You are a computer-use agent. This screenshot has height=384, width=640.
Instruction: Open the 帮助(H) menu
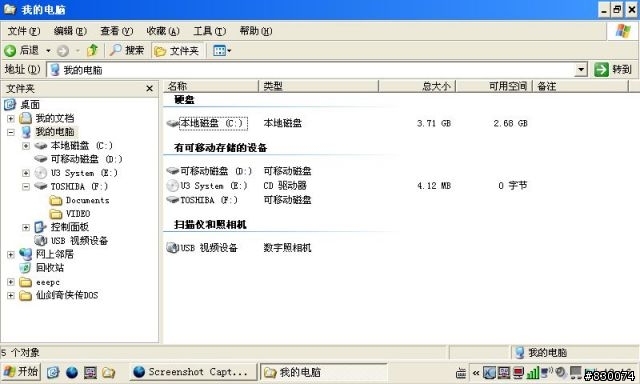pos(256,31)
